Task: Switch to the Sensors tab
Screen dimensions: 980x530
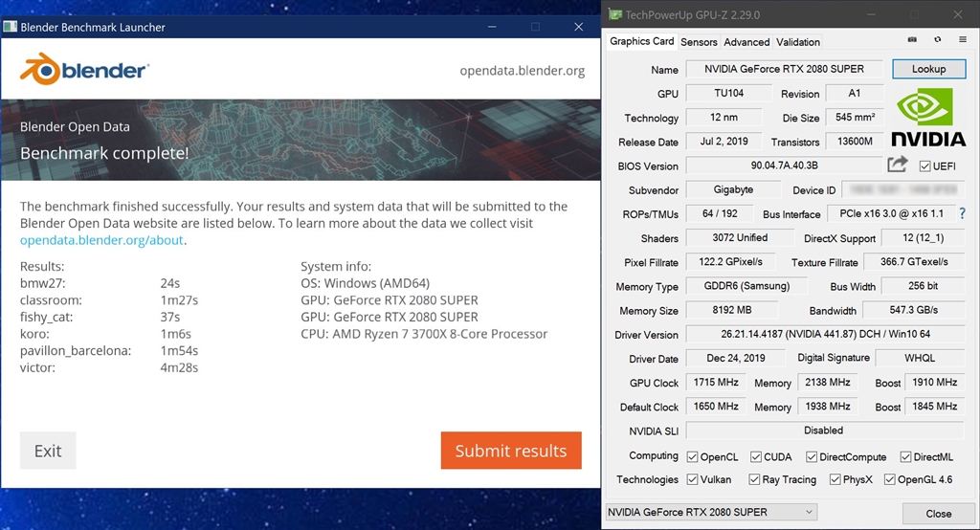Action: tap(699, 42)
